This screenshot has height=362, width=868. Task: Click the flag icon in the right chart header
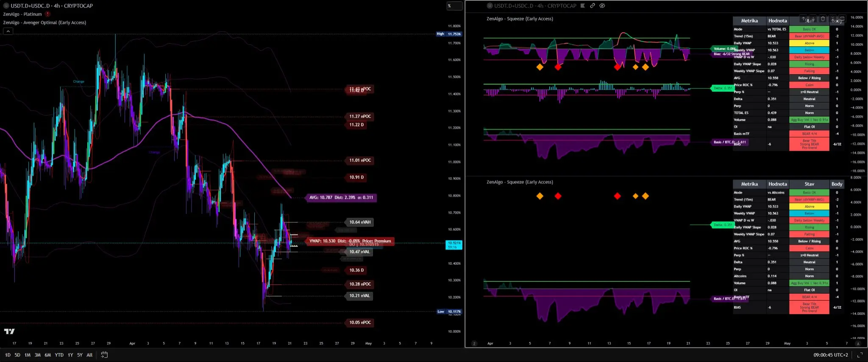[583, 6]
